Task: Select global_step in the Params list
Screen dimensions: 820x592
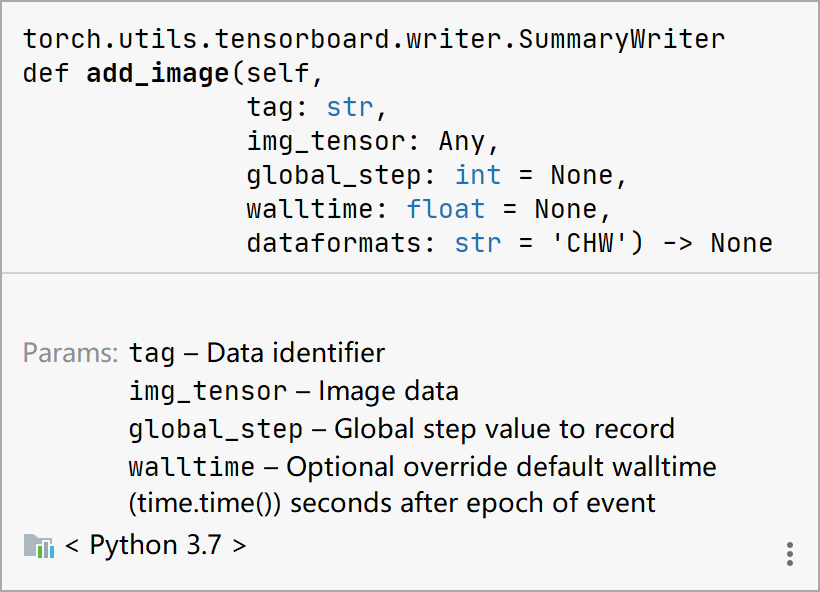Action: tap(215, 429)
